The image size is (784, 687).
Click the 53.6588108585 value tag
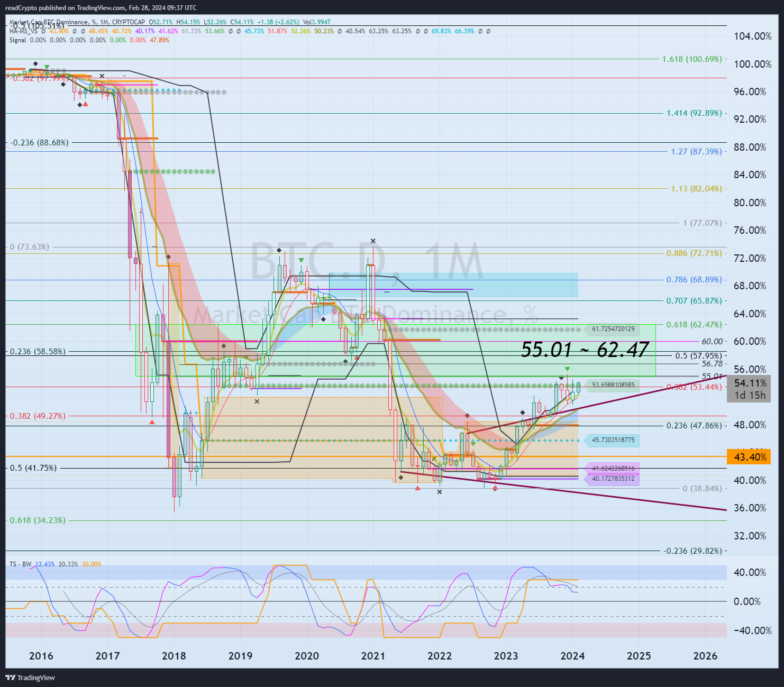613,384
